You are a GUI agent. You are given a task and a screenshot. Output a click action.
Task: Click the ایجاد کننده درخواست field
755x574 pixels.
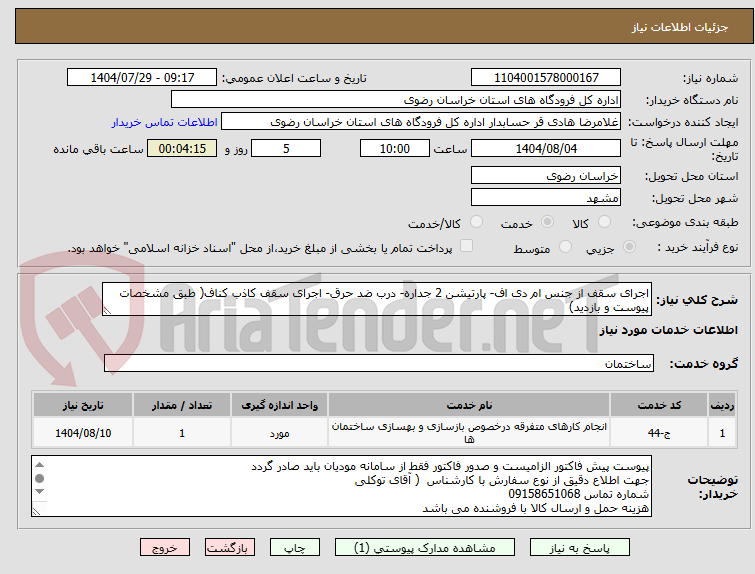[421, 122]
